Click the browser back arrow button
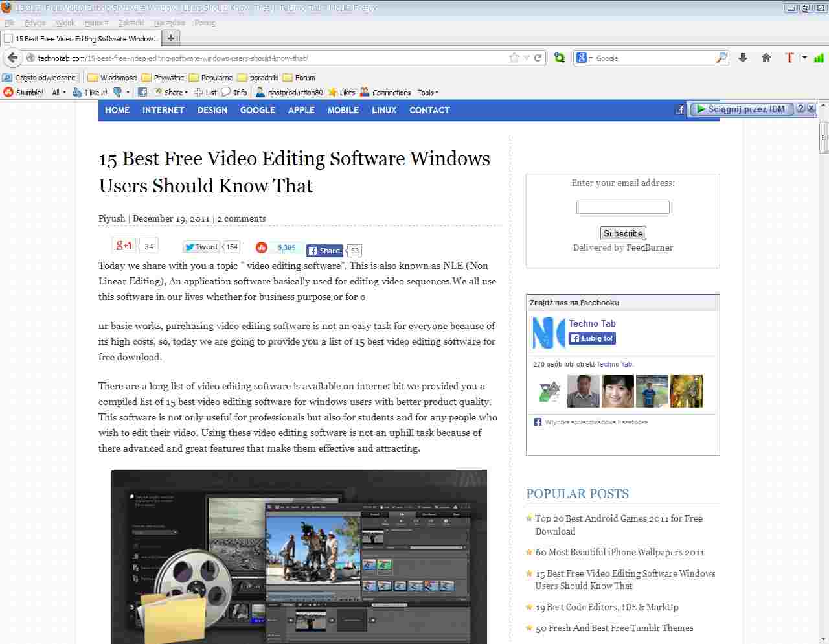Image resolution: width=829 pixels, height=644 pixels. coord(12,58)
